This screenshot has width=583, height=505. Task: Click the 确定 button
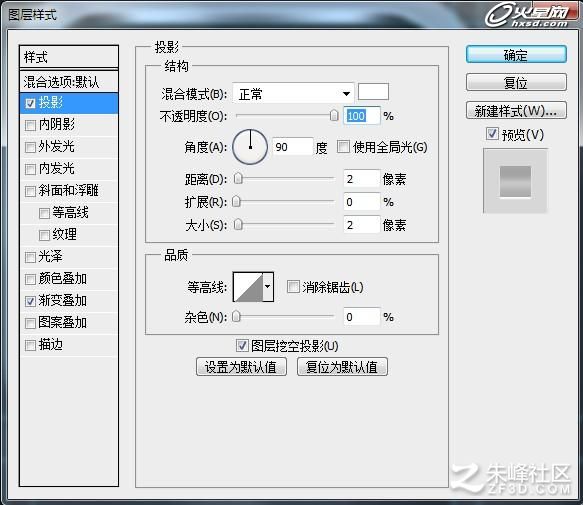516,55
